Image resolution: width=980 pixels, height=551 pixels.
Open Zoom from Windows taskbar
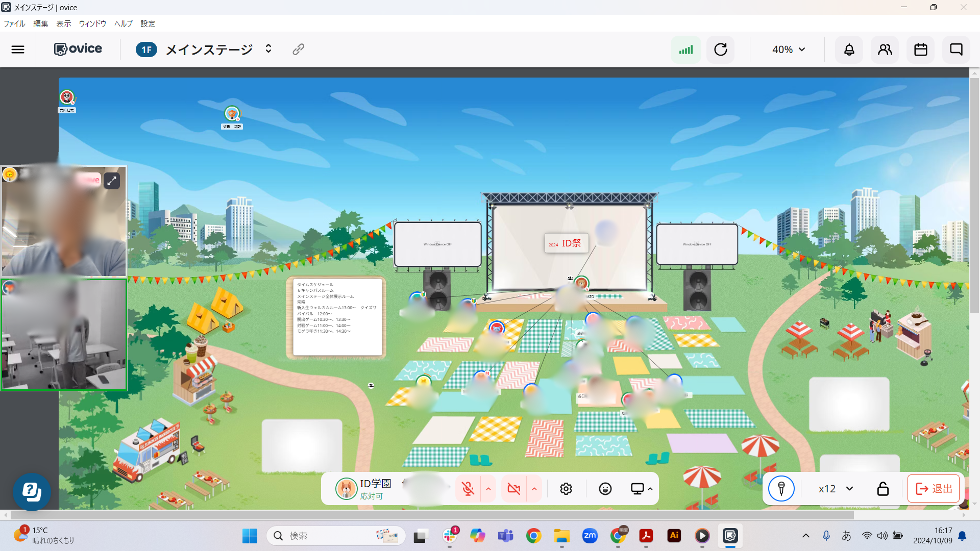tap(590, 536)
